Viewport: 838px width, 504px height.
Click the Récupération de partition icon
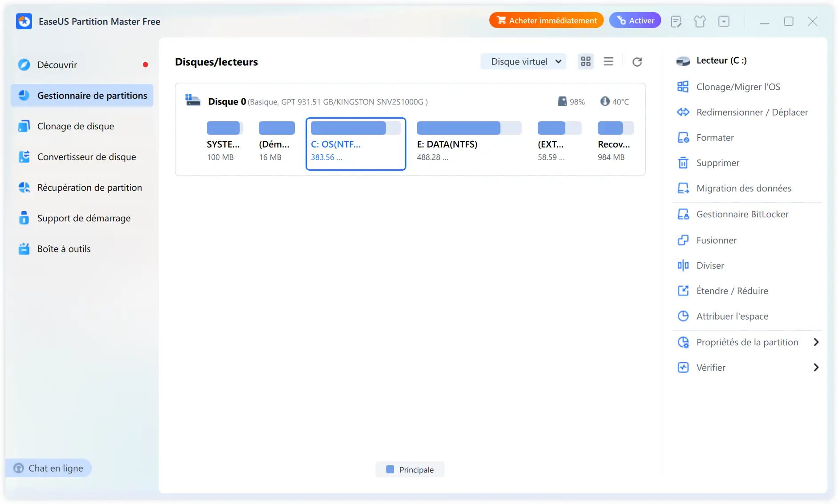[24, 188]
